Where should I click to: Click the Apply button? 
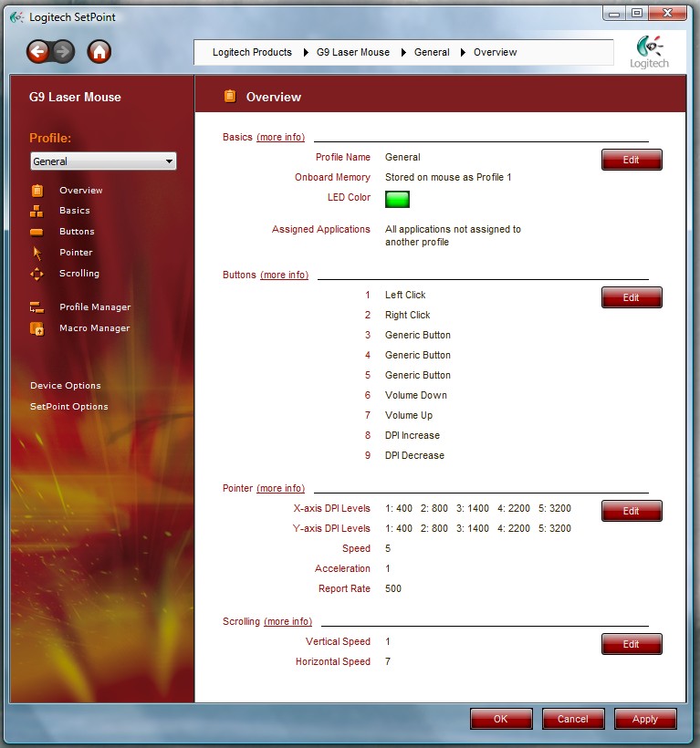click(645, 719)
